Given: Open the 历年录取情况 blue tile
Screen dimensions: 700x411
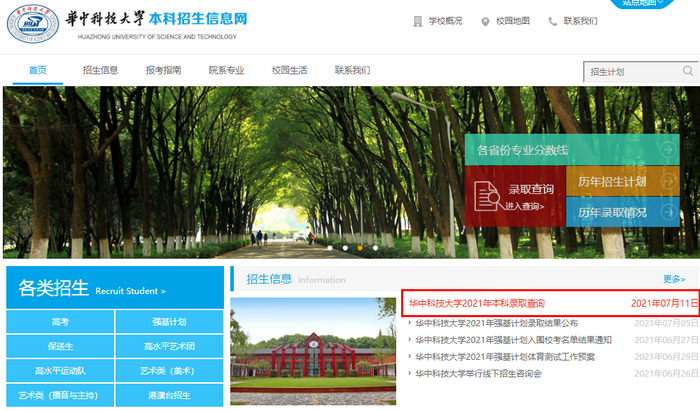Looking at the screenshot, I should 623,212.
